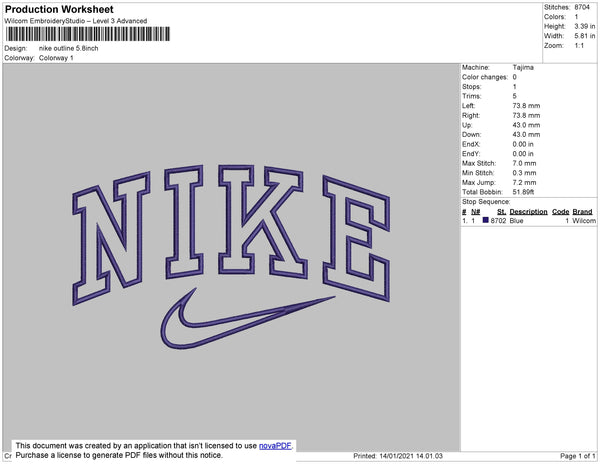The width and height of the screenshot is (600, 464).
Task: Click the printed date '14/01/2021 14.01.03'
Action: tap(411, 456)
